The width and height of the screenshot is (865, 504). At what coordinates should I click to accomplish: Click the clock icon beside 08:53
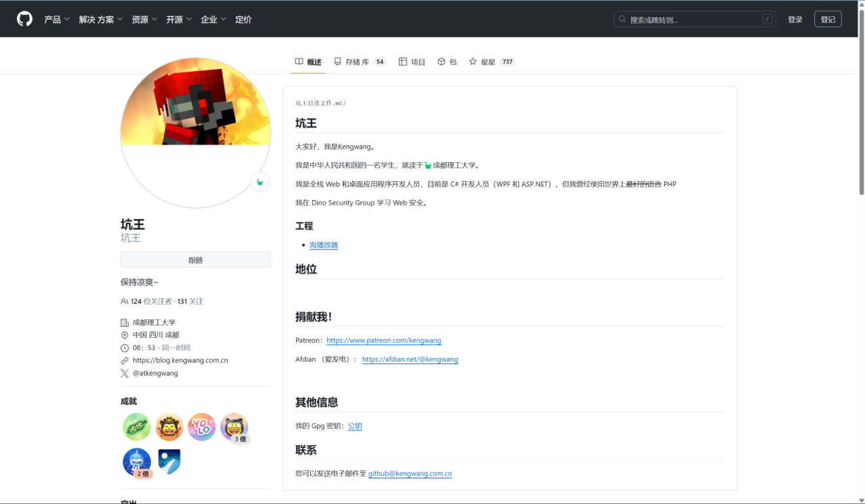[124, 348]
